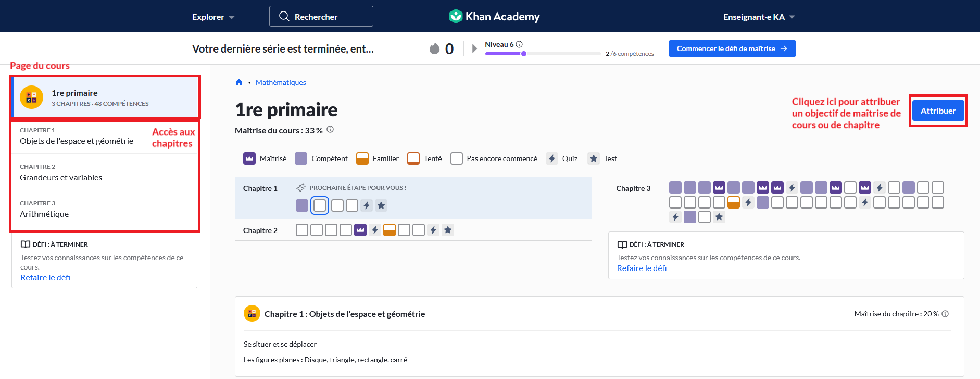The height and width of the screenshot is (379, 980).
Task: Click the Maîtrisé crown legend icon
Action: 249,158
